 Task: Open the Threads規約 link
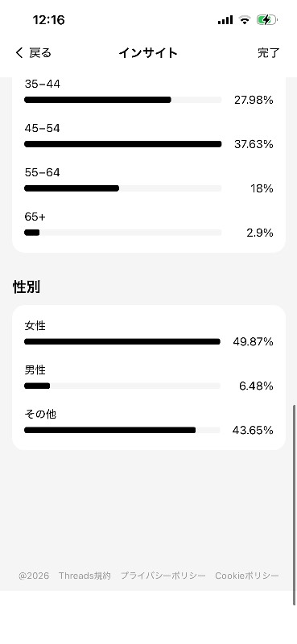tap(85, 576)
